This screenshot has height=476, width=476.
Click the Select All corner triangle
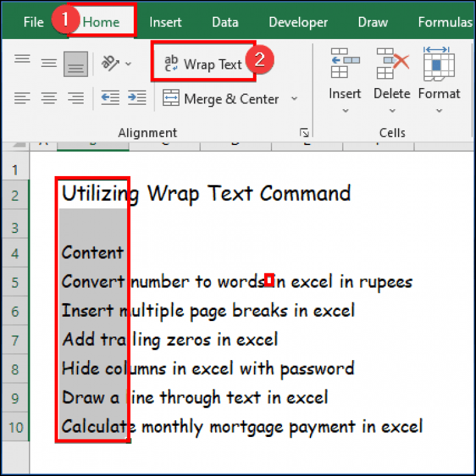point(18,145)
